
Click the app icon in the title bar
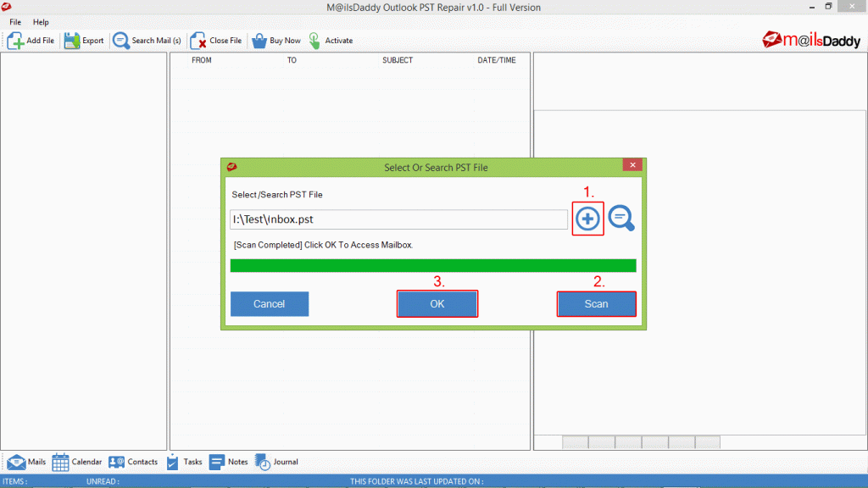7,7
